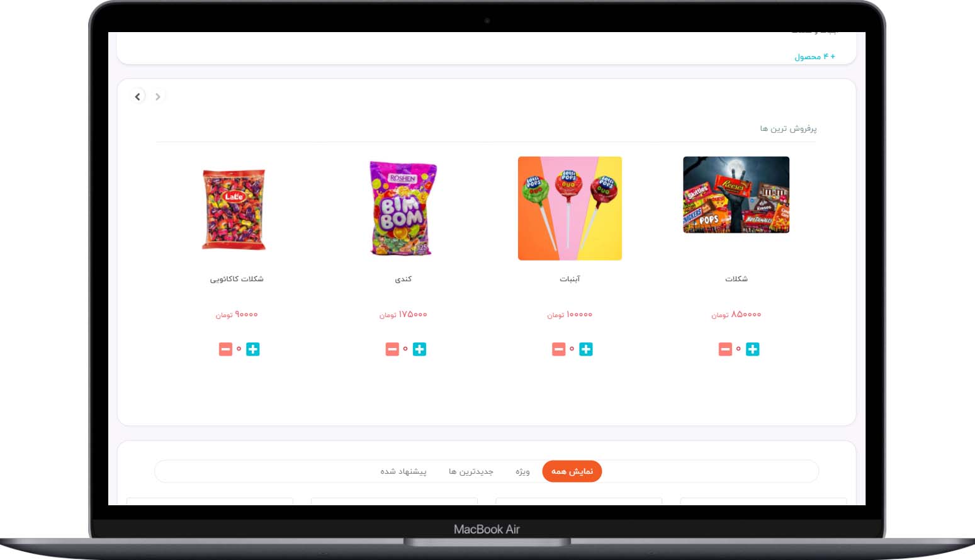Switch to the ویژه tab
This screenshot has width=975, height=560.
[x=522, y=471]
